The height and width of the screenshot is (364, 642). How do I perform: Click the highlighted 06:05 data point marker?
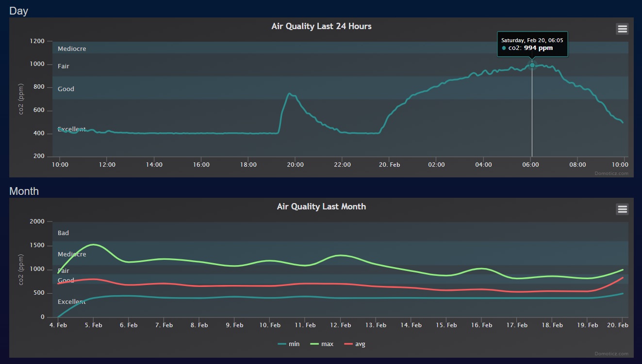pos(532,65)
